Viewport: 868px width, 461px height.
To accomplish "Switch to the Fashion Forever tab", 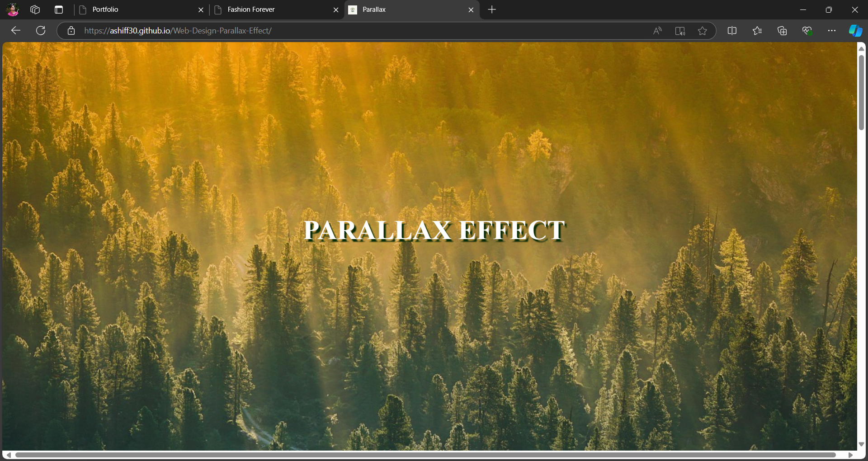I will pyautogui.click(x=271, y=9).
